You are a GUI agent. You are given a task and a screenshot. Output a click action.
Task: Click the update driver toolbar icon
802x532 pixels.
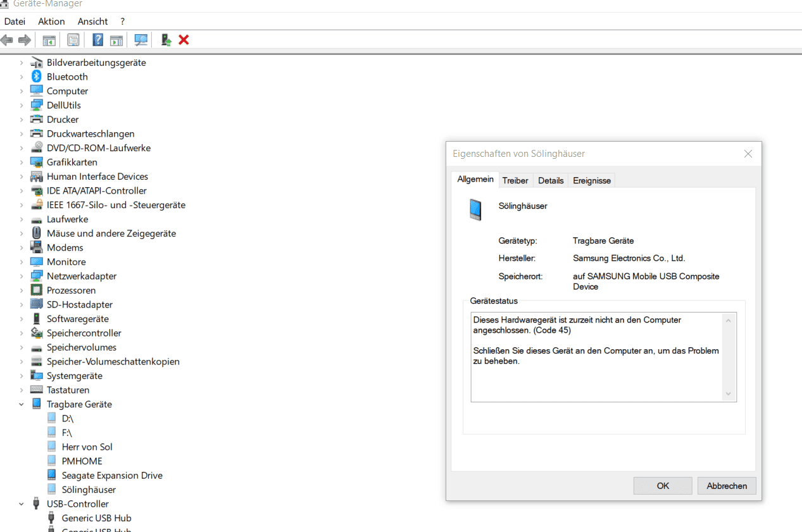(166, 40)
